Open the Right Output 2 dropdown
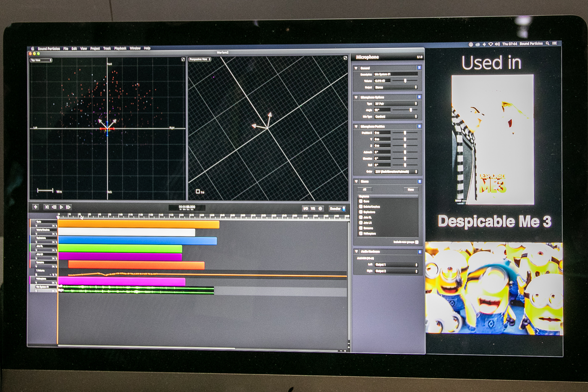Screen dimensions: 588x392 coord(396,271)
